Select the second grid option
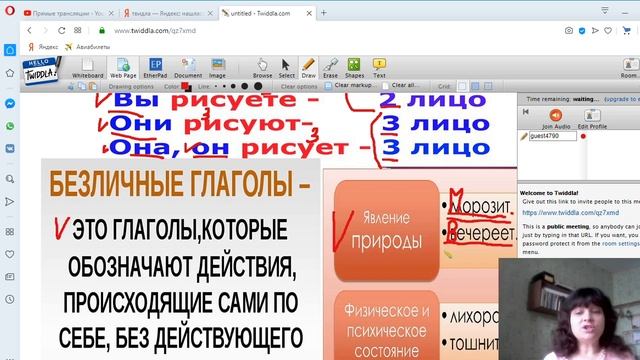The width and height of the screenshot is (640, 360). point(475,86)
